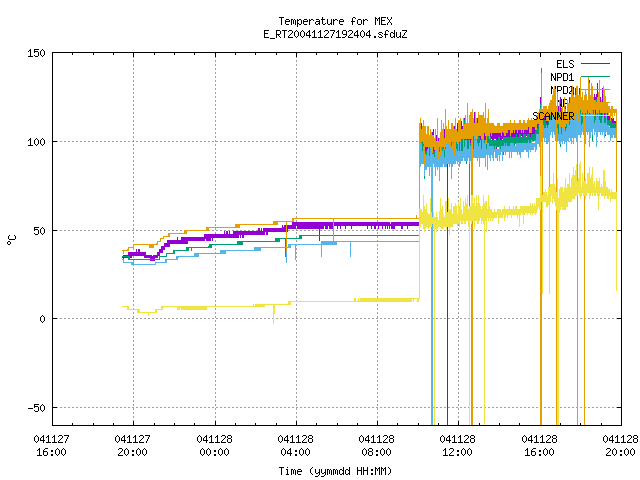Click the '°C' y-axis unit label
640x480 pixels.
(12, 240)
